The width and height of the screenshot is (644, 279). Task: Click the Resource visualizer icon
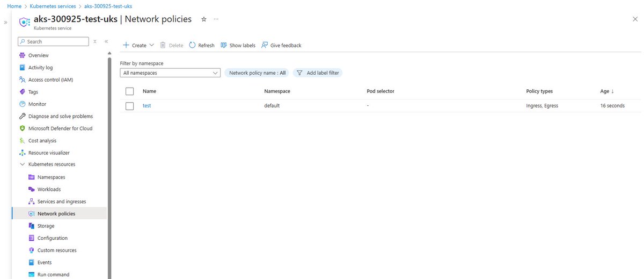(x=22, y=153)
